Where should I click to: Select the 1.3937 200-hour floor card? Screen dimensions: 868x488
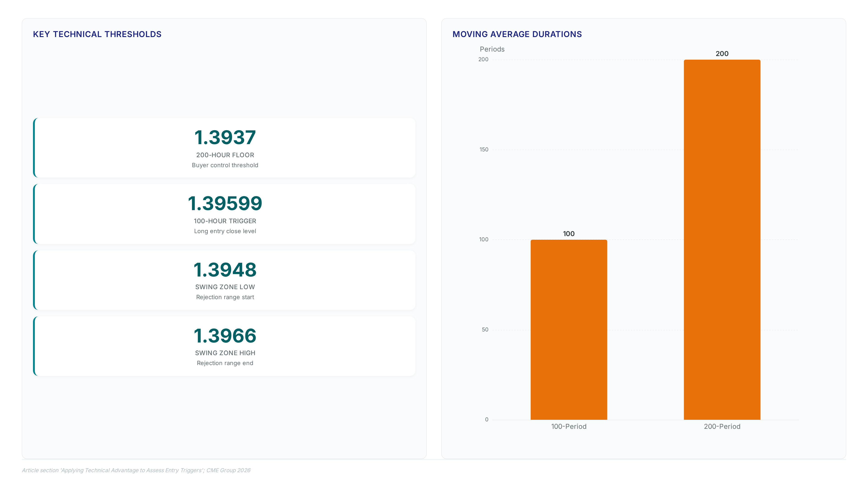pos(224,148)
